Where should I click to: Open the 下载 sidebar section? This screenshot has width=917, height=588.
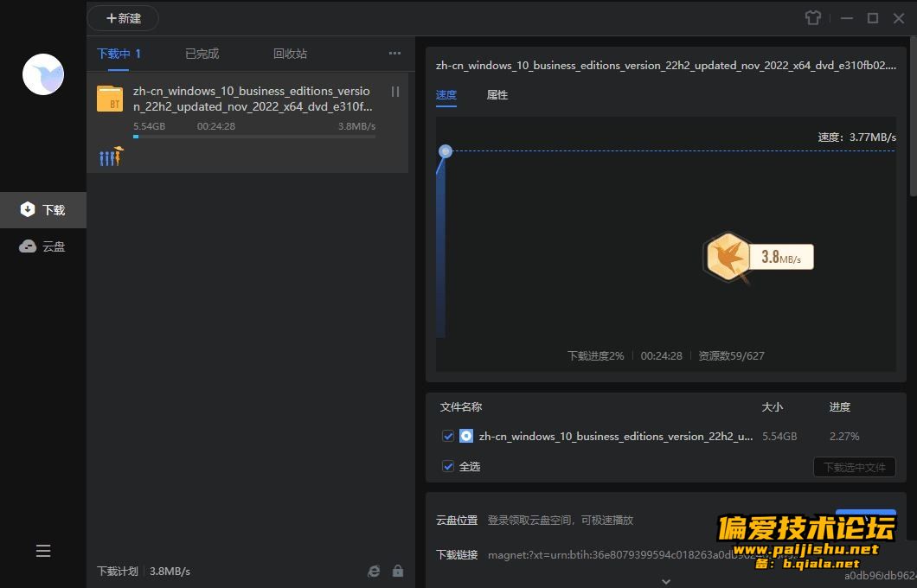(43, 210)
